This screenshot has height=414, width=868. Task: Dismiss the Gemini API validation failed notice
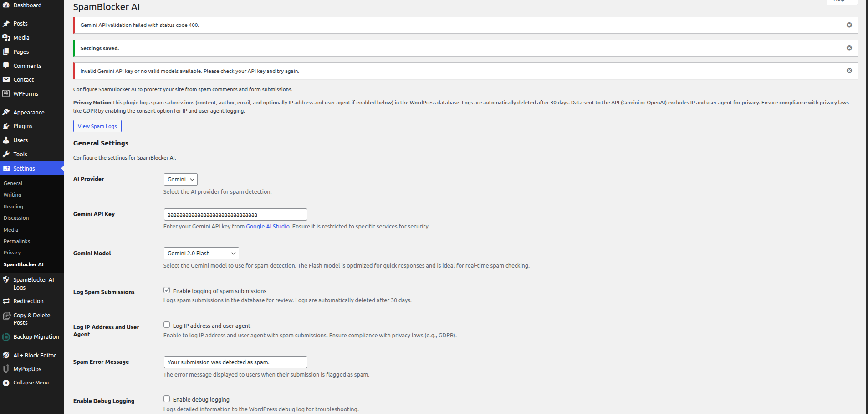pyautogui.click(x=849, y=25)
